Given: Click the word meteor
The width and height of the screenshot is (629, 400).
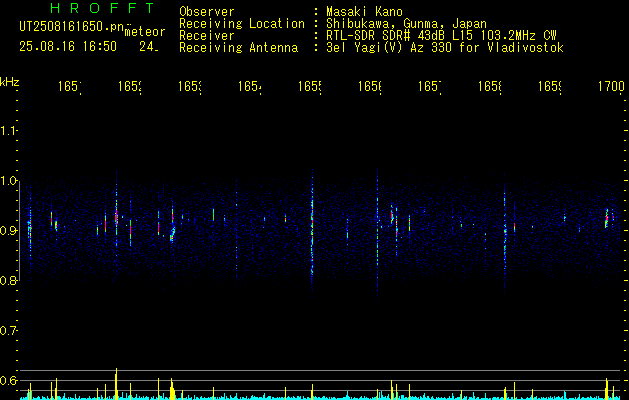Looking at the screenshot, I should 145,32.
